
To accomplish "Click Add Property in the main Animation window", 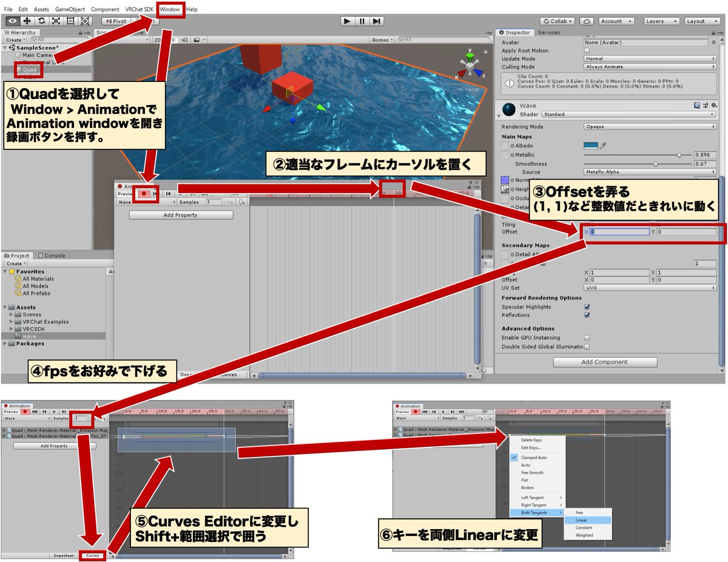I will (x=181, y=215).
